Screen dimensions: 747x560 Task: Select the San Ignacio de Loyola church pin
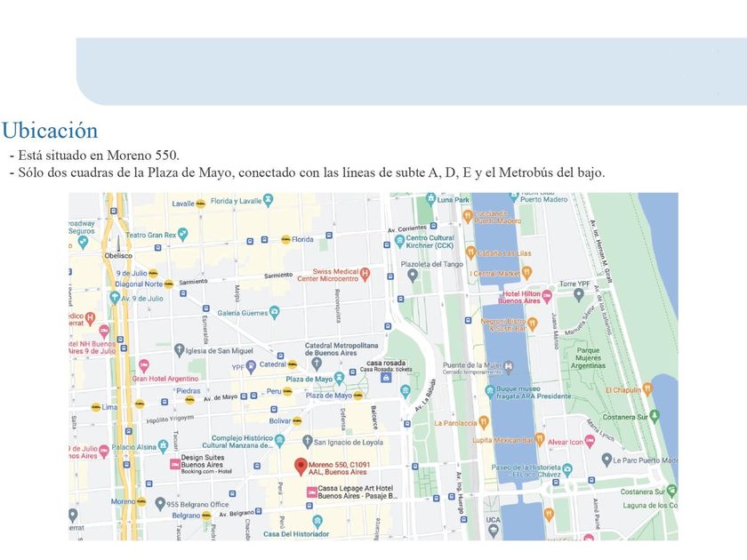point(308,442)
